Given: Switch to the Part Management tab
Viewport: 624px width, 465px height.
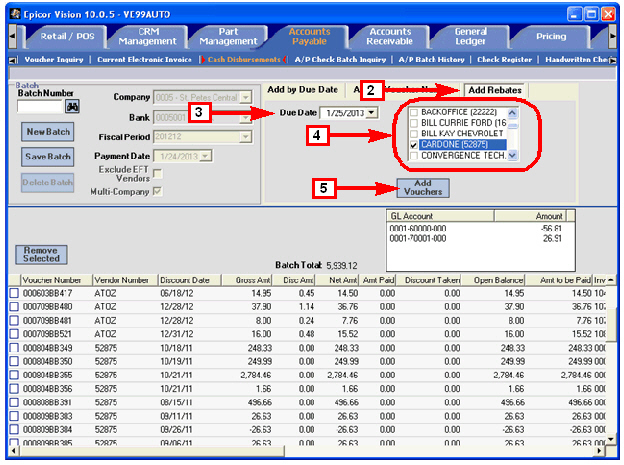Looking at the screenshot, I should (x=228, y=36).
